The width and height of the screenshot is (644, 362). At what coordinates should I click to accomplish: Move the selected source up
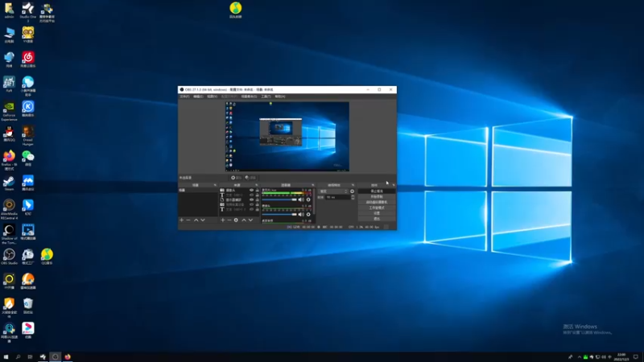point(244,220)
